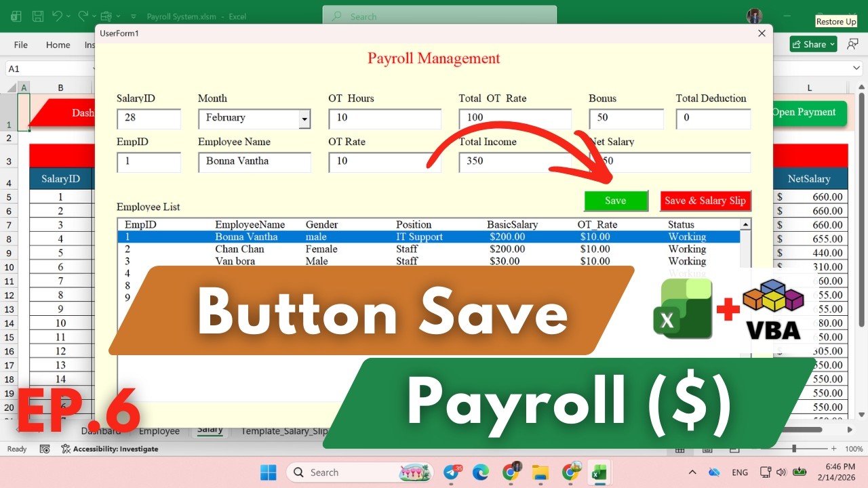
Task: Open Telegram from the taskbar
Action: tap(452, 472)
